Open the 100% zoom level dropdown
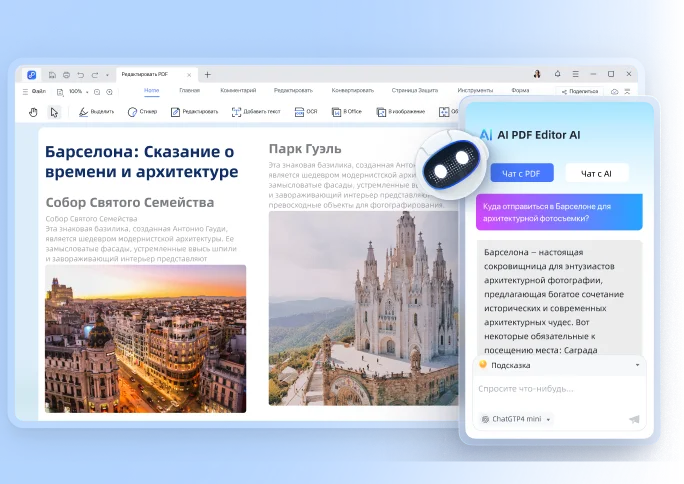 pos(79,92)
